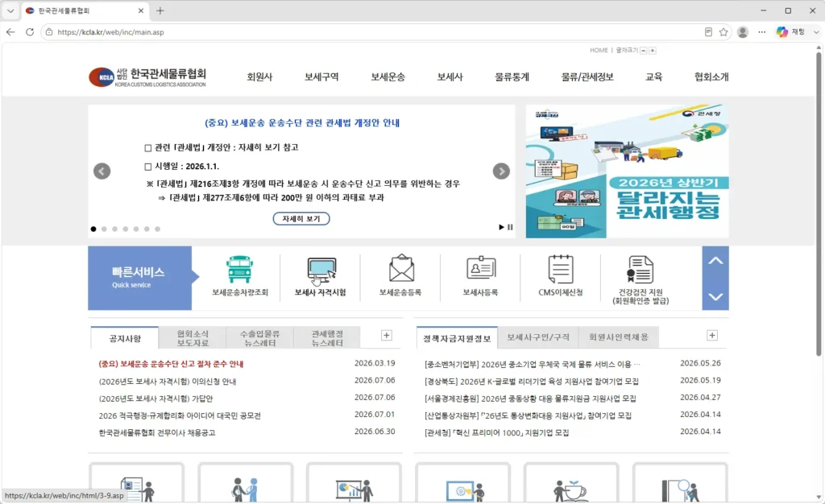Switch to the 회원사인력채용 tab
The image size is (825, 504).
(x=618, y=337)
